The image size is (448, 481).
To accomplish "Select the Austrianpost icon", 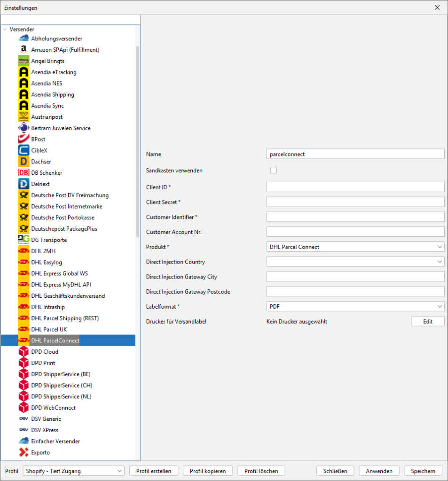I will [24, 117].
